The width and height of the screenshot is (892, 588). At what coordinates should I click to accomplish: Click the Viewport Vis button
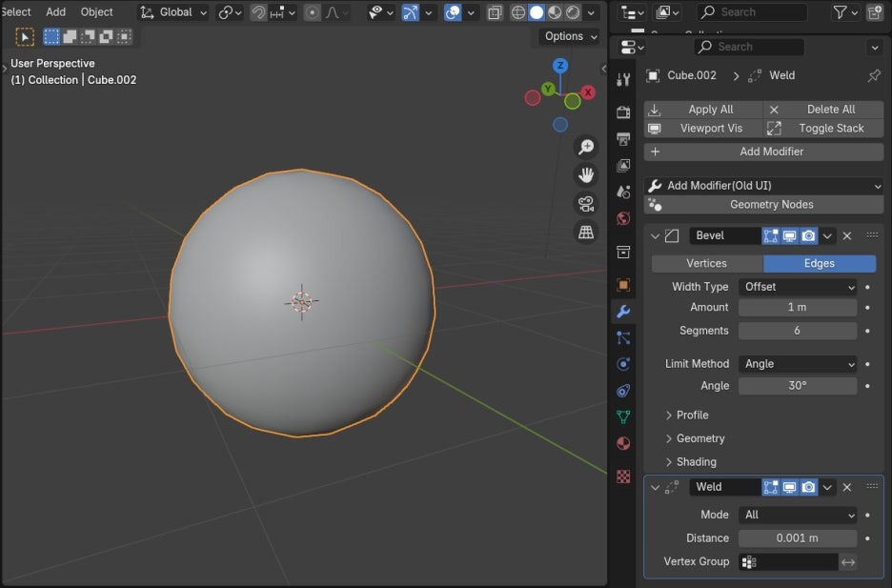pyautogui.click(x=703, y=129)
